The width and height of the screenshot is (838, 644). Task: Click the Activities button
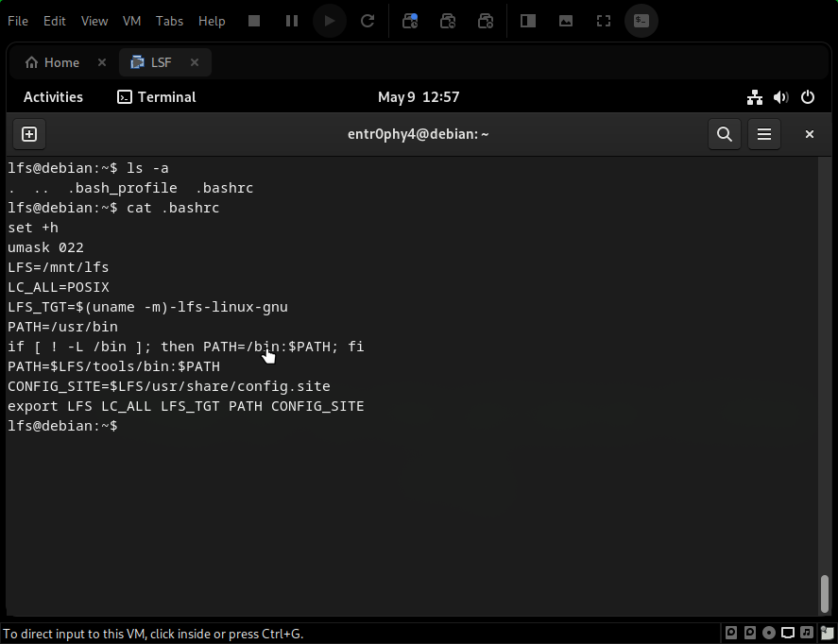point(53,96)
